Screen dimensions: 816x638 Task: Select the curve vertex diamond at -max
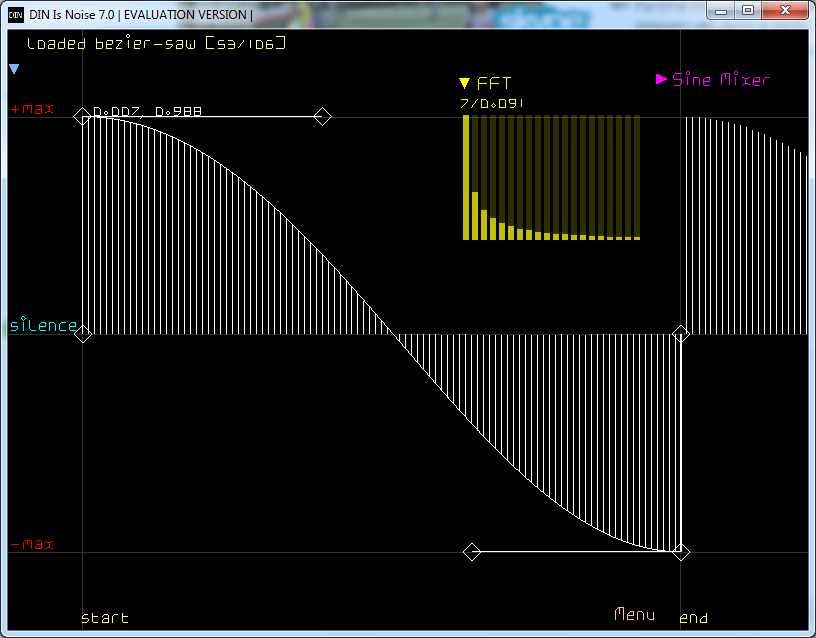681,552
